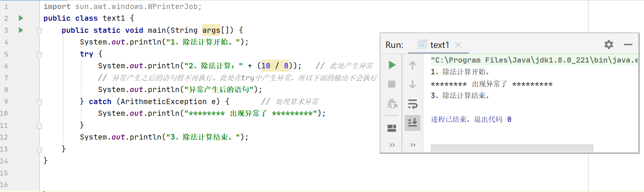Collapse main method fold marker on line 3

[x=39, y=31]
